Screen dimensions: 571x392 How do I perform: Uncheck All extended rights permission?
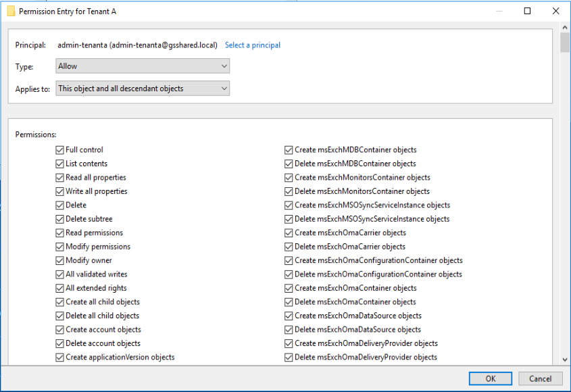[60, 288]
